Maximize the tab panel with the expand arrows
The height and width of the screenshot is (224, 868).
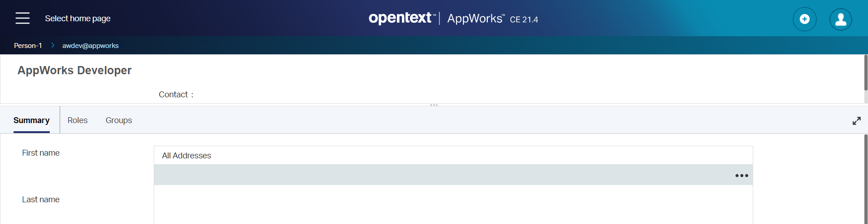tap(856, 121)
